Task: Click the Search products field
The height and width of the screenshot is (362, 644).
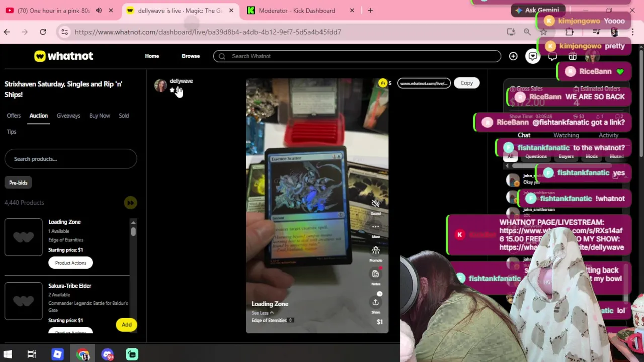Action: coord(70,159)
